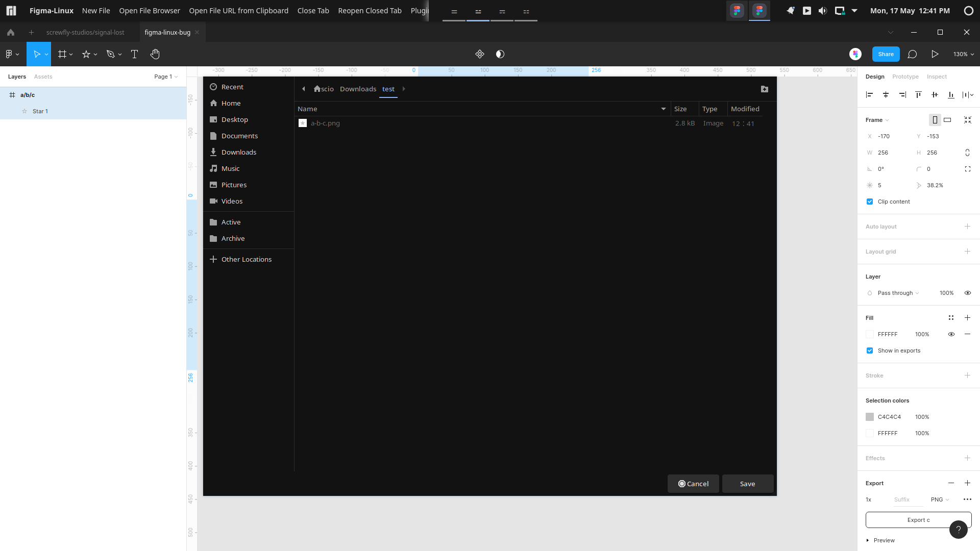
Task: Pick the Pen tool
Action: (x=111, y=54)
